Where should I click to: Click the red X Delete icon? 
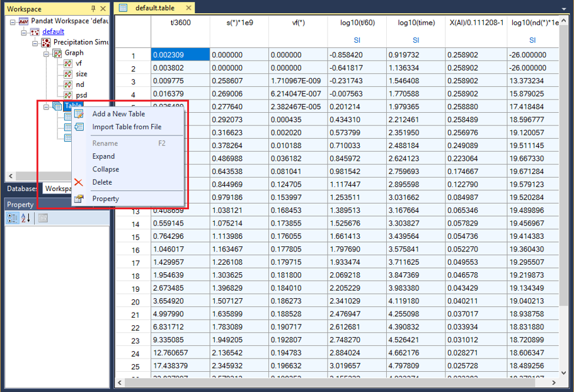tap(79, 183)
